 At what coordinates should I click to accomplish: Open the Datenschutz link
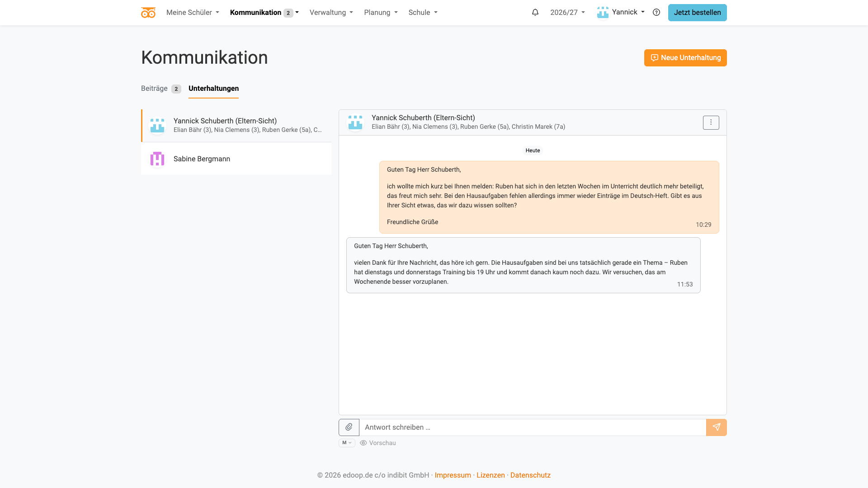[x=530, y=475]
